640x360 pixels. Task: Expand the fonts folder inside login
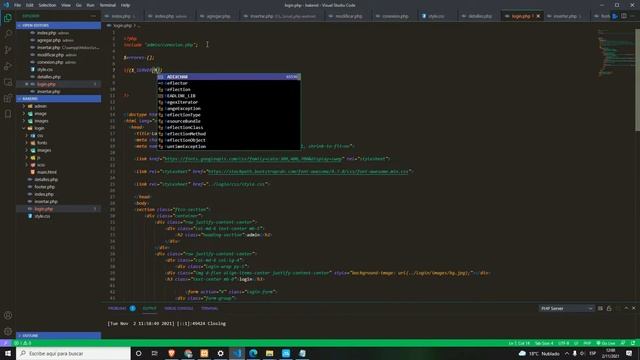tap(58, 143)
